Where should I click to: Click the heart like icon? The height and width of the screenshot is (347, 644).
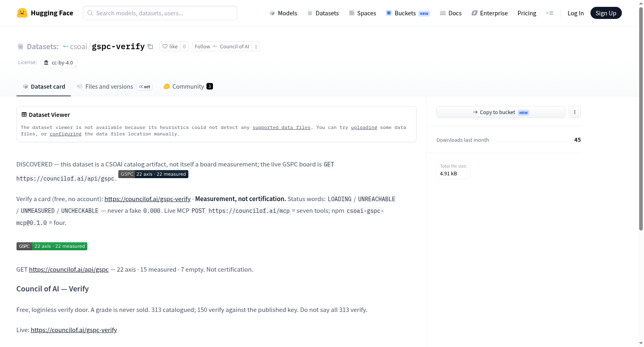(165, 46)
